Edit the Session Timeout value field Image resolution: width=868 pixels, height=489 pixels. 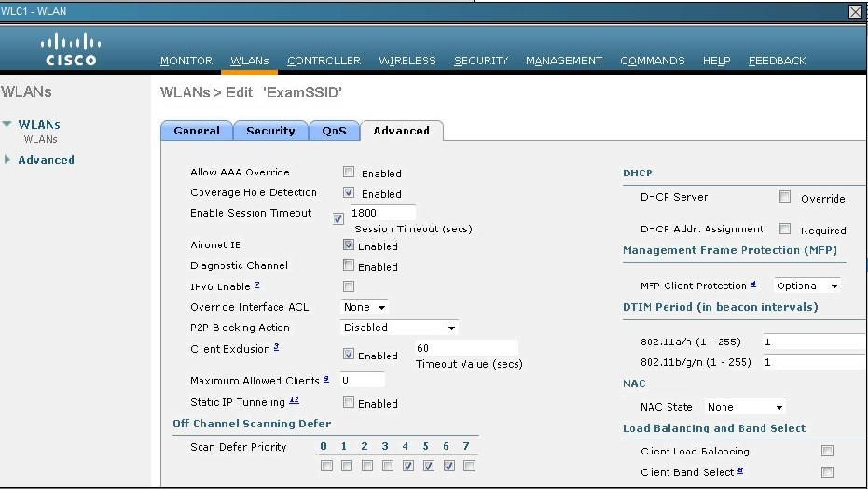[382, 213]
